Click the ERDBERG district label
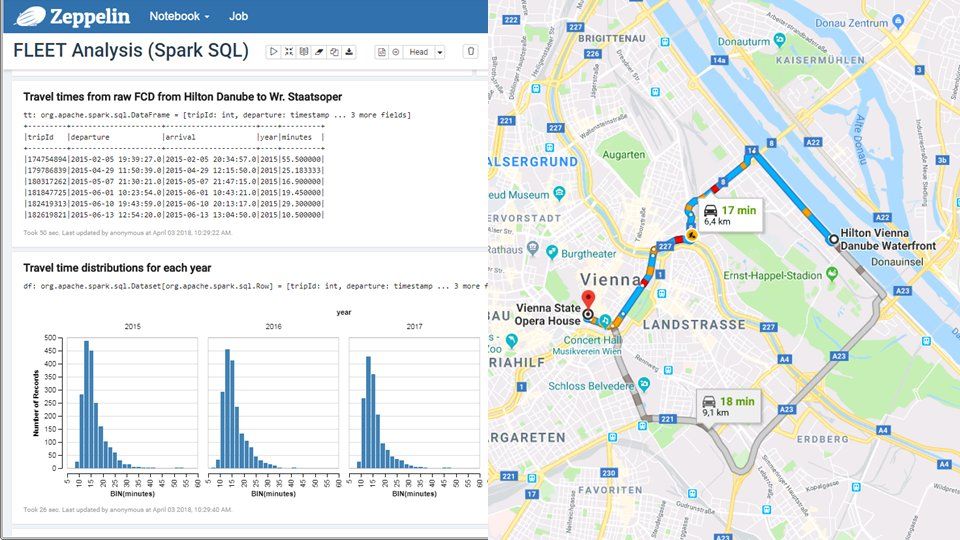960x540 pixels. point(823,440)
